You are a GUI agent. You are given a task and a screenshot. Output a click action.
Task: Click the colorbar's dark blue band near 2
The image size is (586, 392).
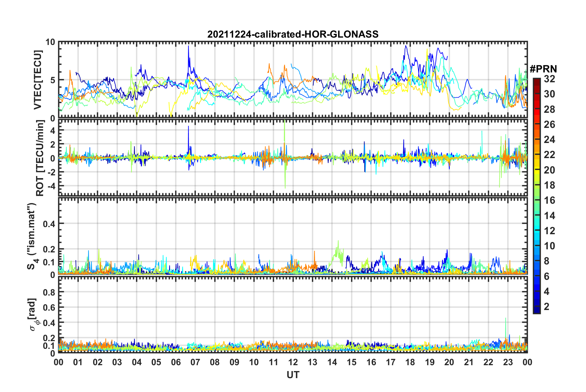pos(536,306)
